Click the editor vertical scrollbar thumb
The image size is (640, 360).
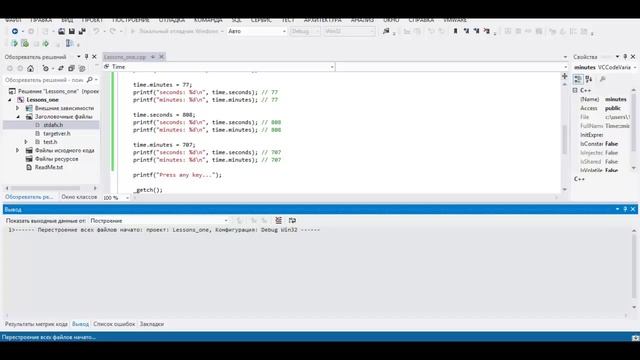pos(564,139)
